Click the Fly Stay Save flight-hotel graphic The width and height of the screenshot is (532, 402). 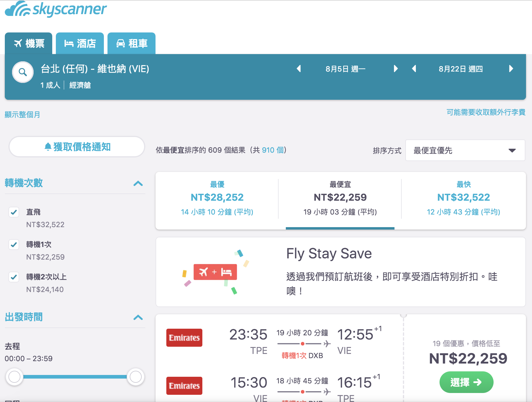[215, 272]
